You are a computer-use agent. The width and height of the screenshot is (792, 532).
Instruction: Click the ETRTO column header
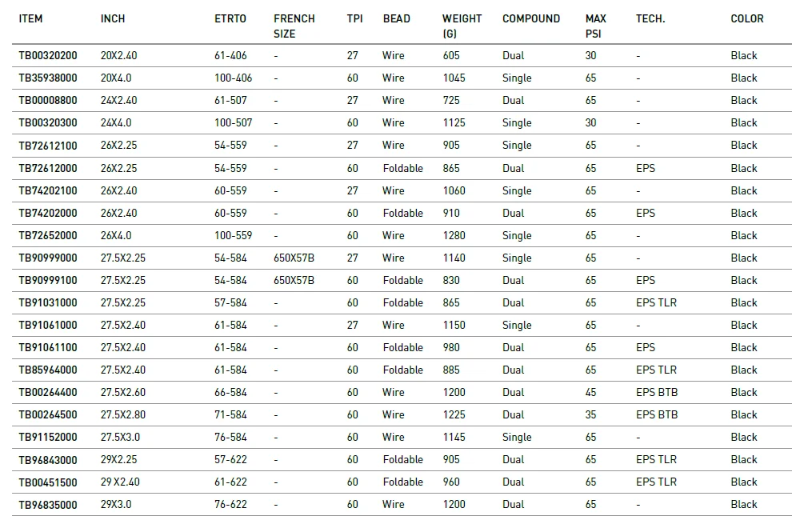point(230,18)
